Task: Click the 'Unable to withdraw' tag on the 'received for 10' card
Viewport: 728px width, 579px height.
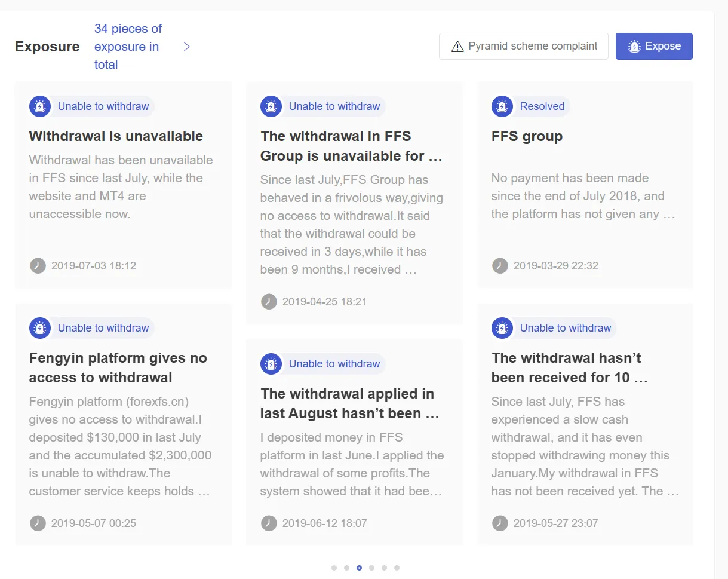Action: coord(566,328)
